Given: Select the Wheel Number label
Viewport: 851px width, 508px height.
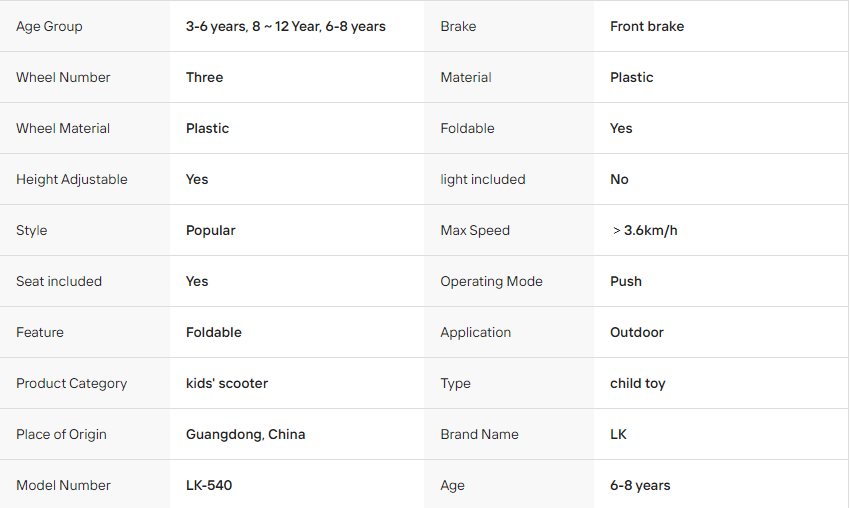Looking at the screenshot, I should pos(63,77).
